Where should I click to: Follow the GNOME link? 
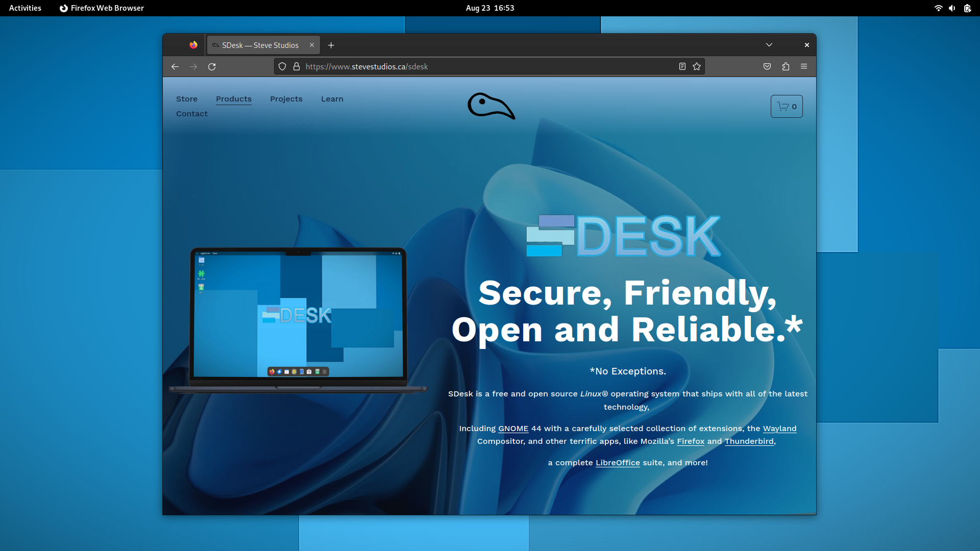click(x=513, y=429)
